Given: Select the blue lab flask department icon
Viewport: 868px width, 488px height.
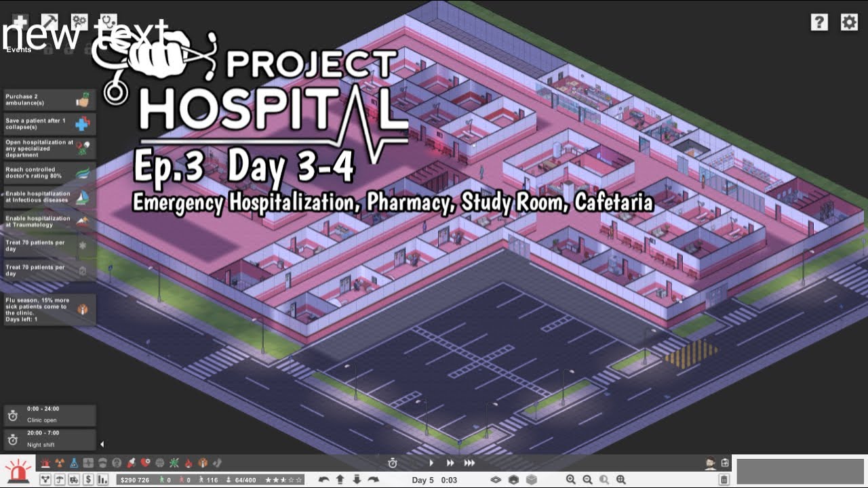Looking at the screenshot, I should point(74,463).
